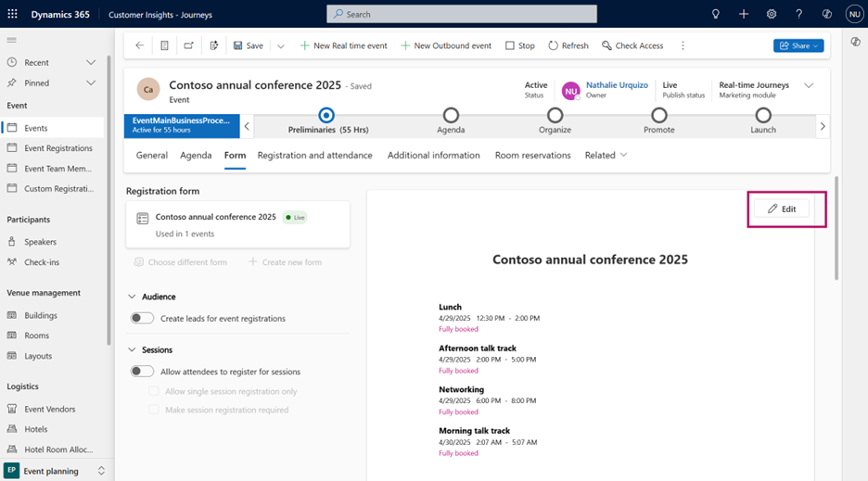The image size is (868, 481).
Task: Open Nathalie Urquizo owner link
Action: tap(617, 85)
